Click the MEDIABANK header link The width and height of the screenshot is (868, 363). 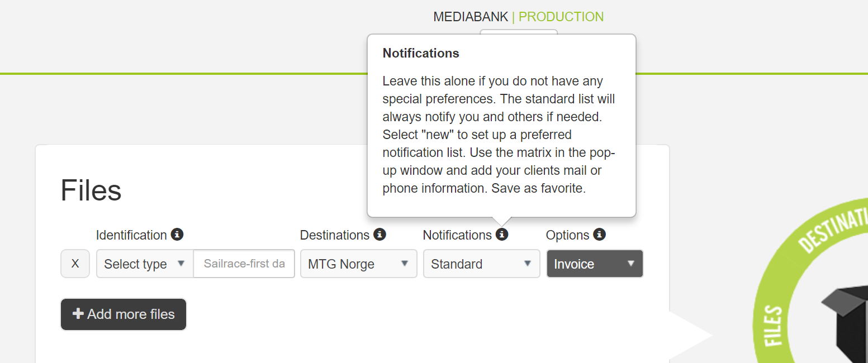pyautogui.click(x=471, y=17)
